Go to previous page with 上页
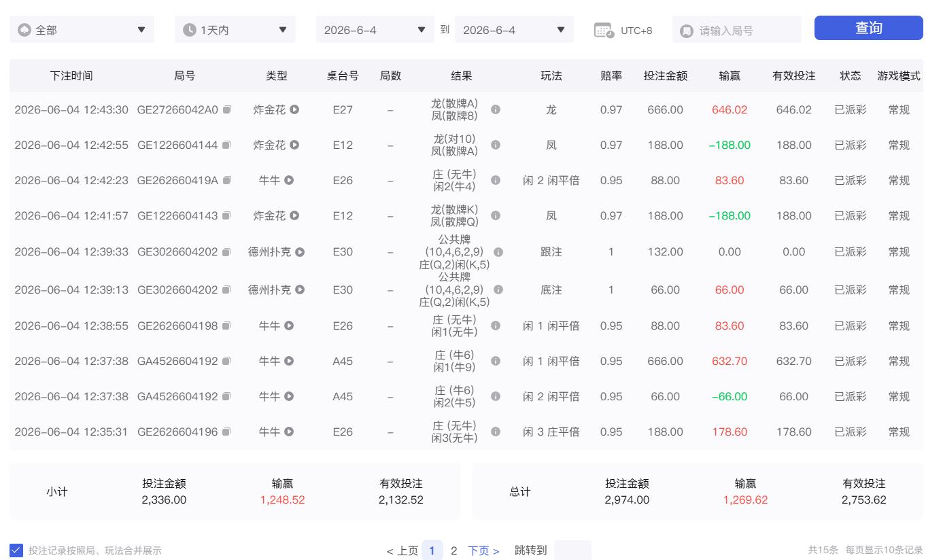943x560 pixels. point(402,550)
